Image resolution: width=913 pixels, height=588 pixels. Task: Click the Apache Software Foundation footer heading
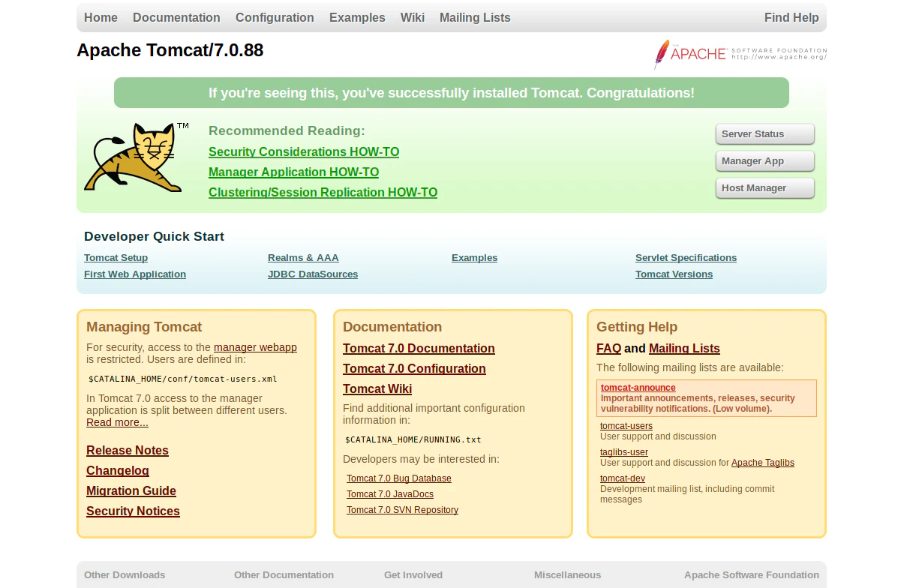coord(752,575)
